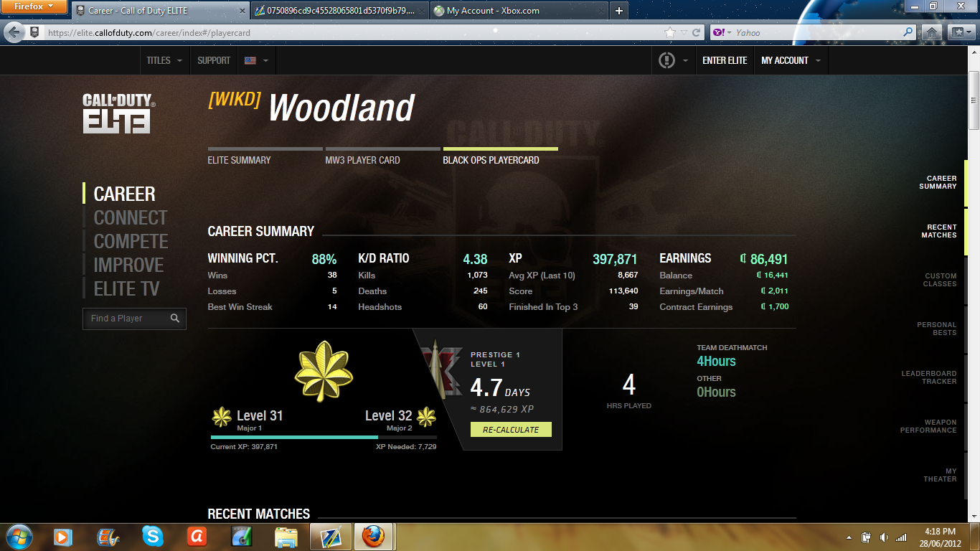
Task: Open a new tab with the plus icon
Action: (x=619, y=11)
